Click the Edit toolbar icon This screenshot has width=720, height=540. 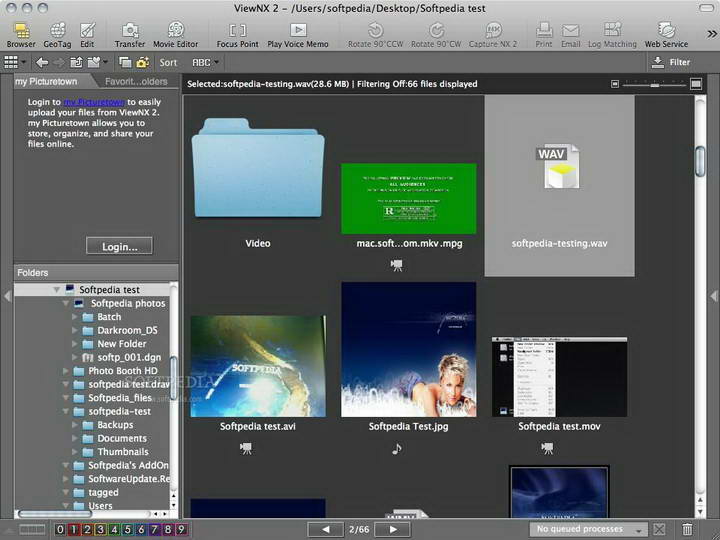(x=88, y=31)
